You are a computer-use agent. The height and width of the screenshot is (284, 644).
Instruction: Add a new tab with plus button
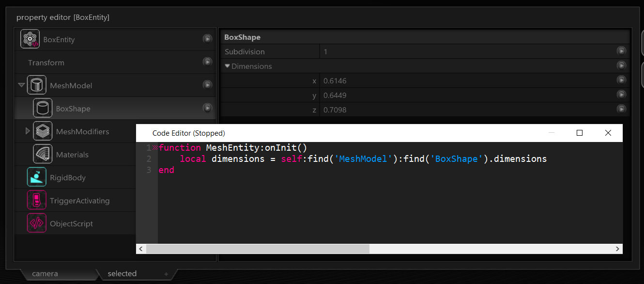pyautogui.click(x=166, y=274)
